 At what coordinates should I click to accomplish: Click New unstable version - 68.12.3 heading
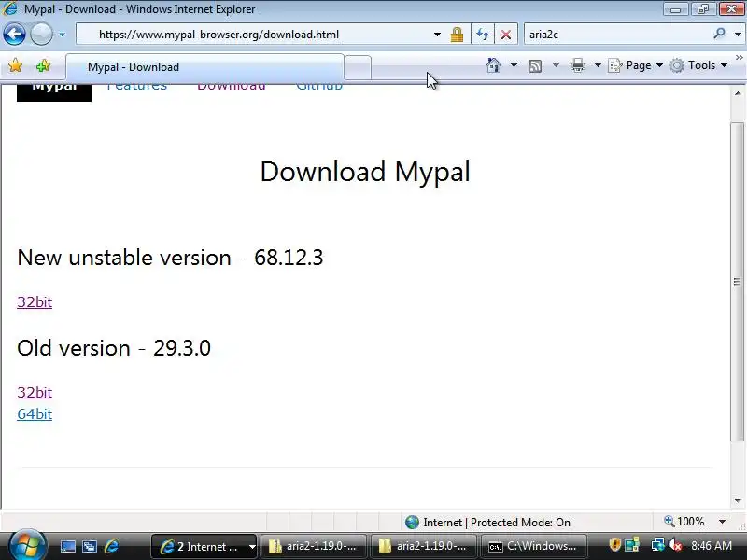(x=170, y=258)
